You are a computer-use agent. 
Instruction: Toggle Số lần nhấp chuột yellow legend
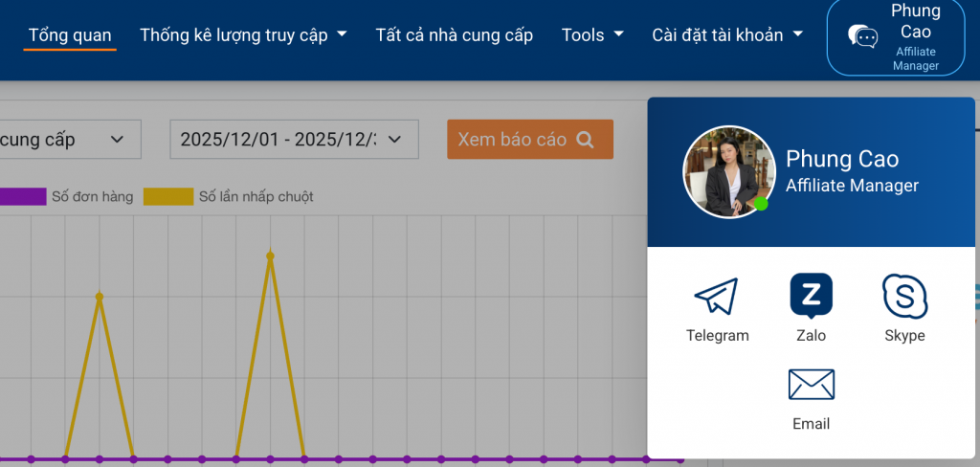[x=167, y=197]
